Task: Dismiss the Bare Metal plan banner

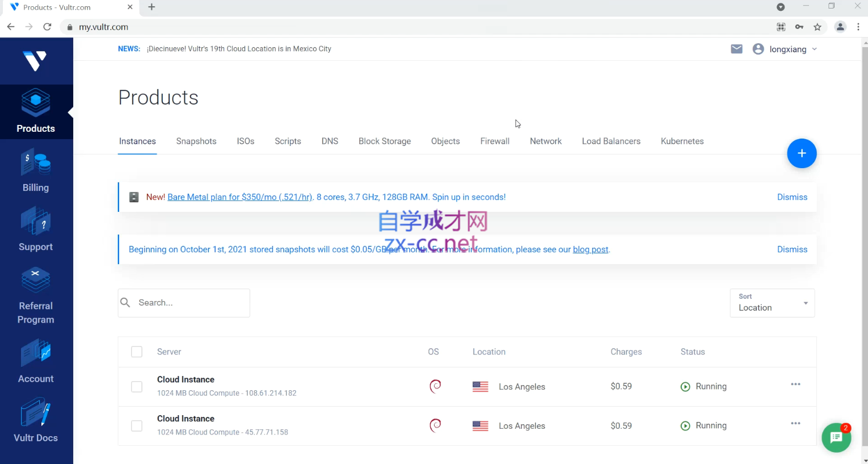Action: pos(792,197)
